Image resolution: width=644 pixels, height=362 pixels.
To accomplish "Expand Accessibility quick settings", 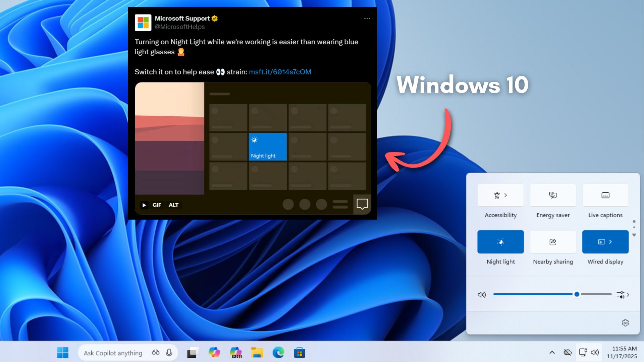I will [x=500, y=195].
